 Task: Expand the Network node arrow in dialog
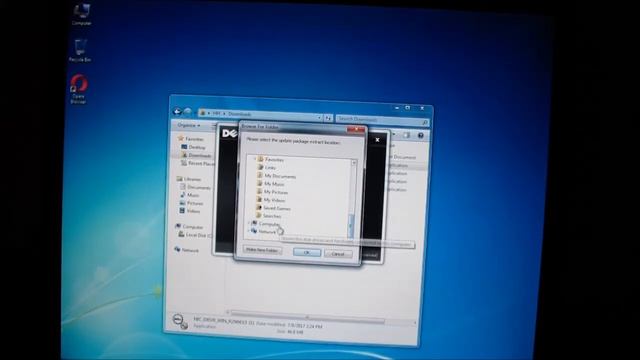pos(249,231)
